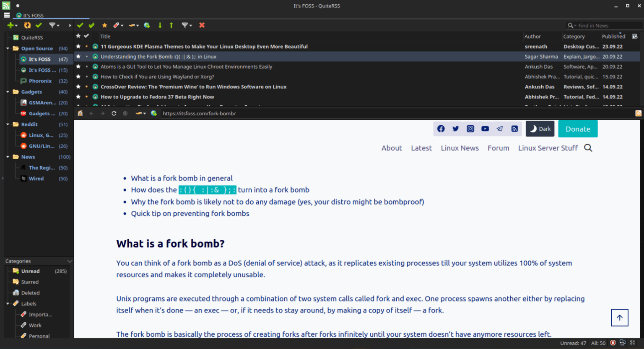
Task: Open 'Quick tip on preventing fork bombs' link
Action: [x=190, y=213]
